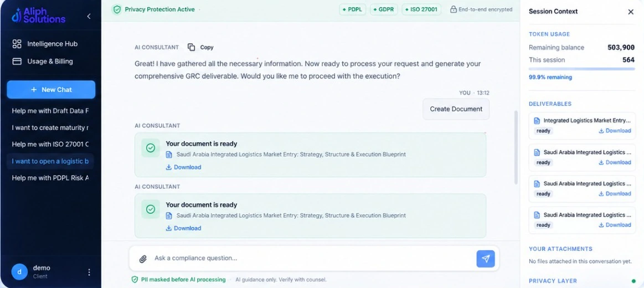Click the privacy layer green status dot

(x=633, y=281)
